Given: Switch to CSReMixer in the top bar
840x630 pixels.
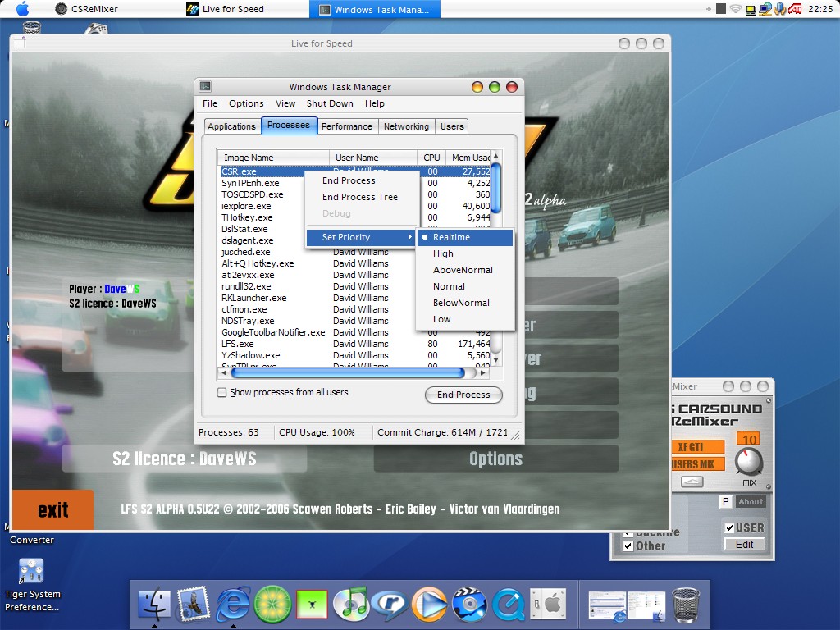Looking at the screenshot, I should coord(86,9).
